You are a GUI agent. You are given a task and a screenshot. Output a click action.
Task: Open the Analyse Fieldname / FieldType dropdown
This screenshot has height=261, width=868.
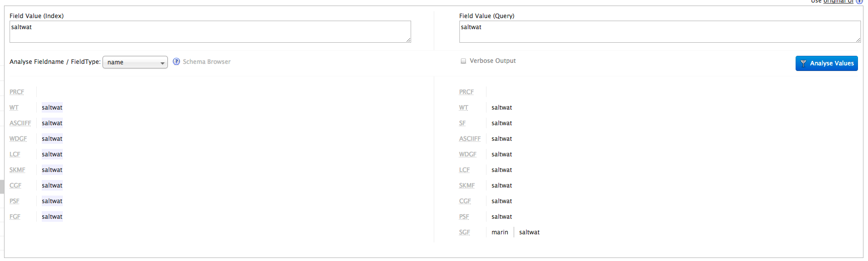(135, 62)
